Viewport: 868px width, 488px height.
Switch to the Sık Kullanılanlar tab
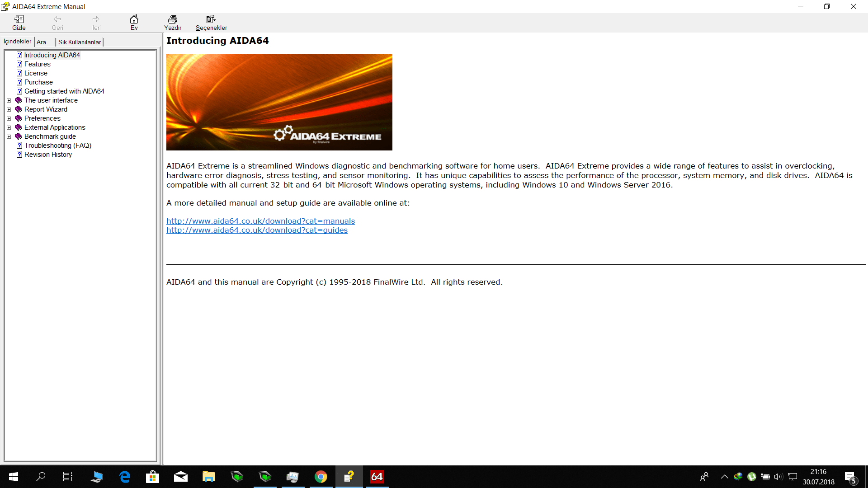coord(80,42)
